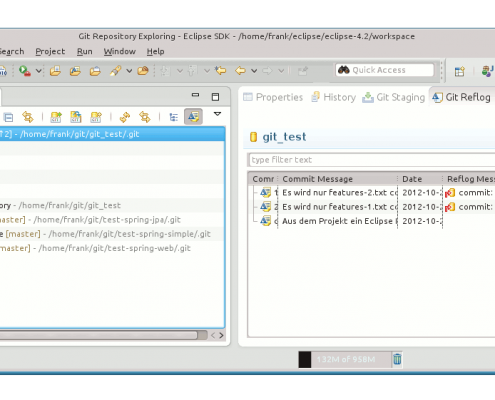Minimize the Git Repositories view
495x400 pixels.
pos(195,95)
